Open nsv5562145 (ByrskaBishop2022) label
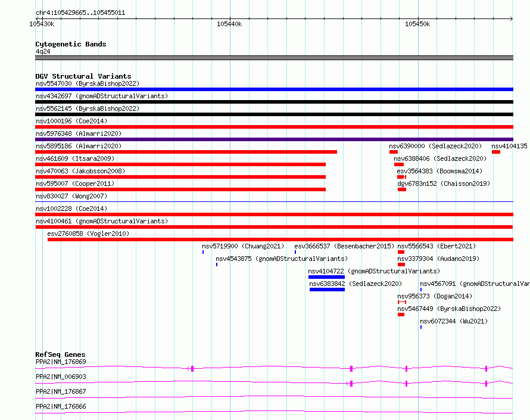The height and width of the screenshot is (420, 530). pos(88,108)
